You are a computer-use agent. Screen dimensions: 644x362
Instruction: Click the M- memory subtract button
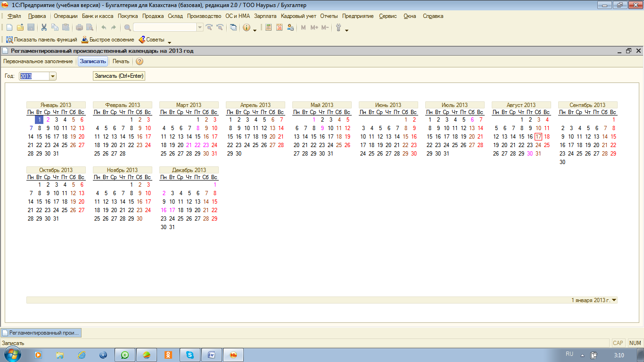(325, 28)
